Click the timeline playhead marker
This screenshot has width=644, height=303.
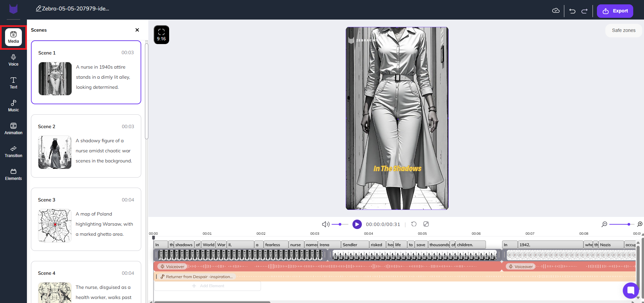pos(154,238)
